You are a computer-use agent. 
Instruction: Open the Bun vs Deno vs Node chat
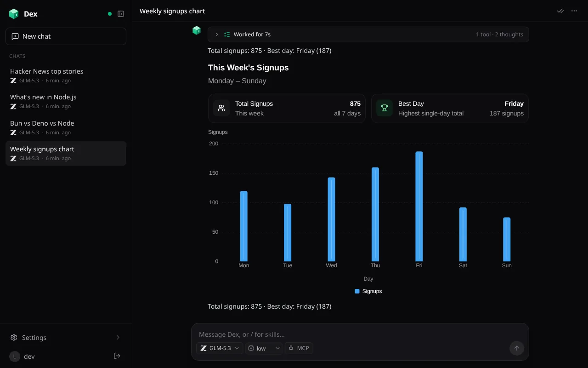tap(66, 127)
